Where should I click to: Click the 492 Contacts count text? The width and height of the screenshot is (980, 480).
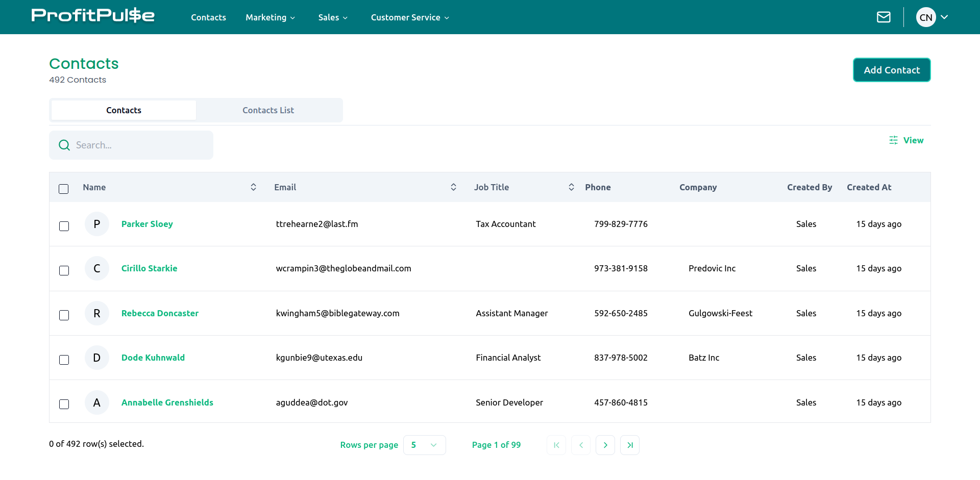[x=78, y=80]
